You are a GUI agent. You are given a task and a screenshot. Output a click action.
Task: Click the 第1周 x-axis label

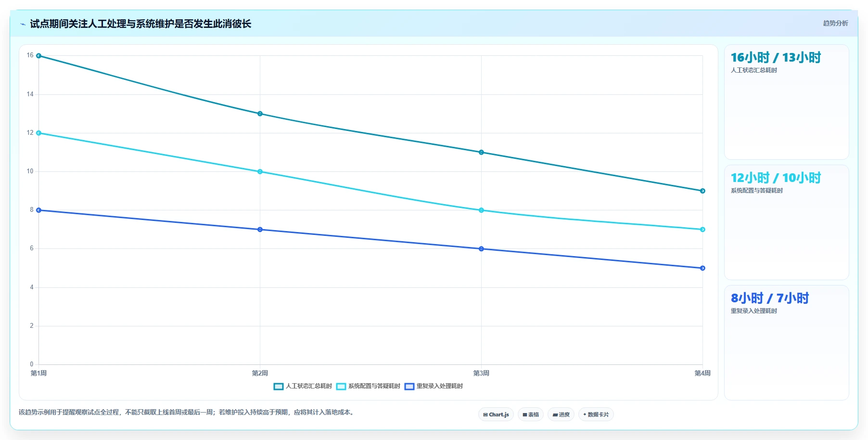click(38, 373)
